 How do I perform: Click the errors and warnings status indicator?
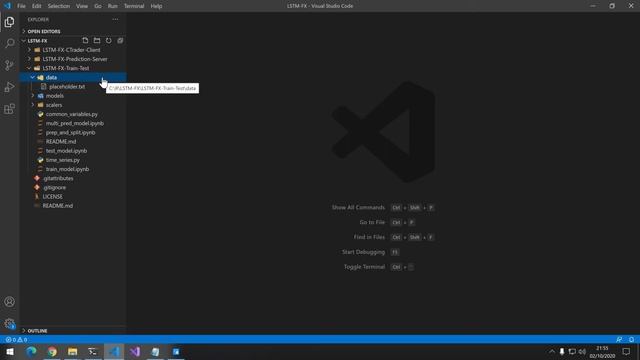point(16,340)
